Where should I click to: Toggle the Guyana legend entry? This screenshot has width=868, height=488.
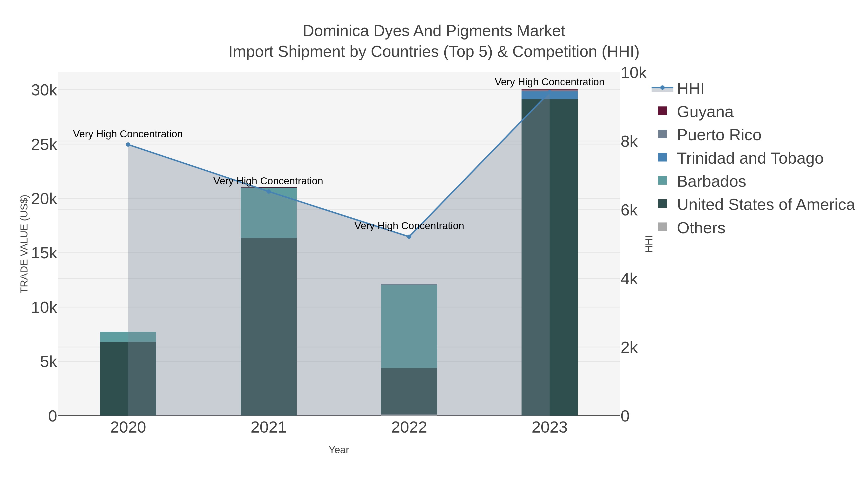click(x=695, y=112)
